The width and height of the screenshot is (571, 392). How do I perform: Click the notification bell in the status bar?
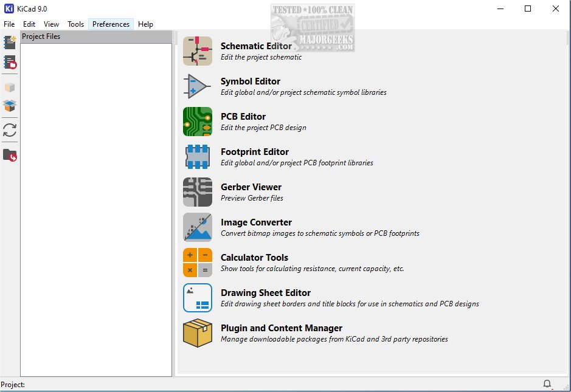click(547, 384)
